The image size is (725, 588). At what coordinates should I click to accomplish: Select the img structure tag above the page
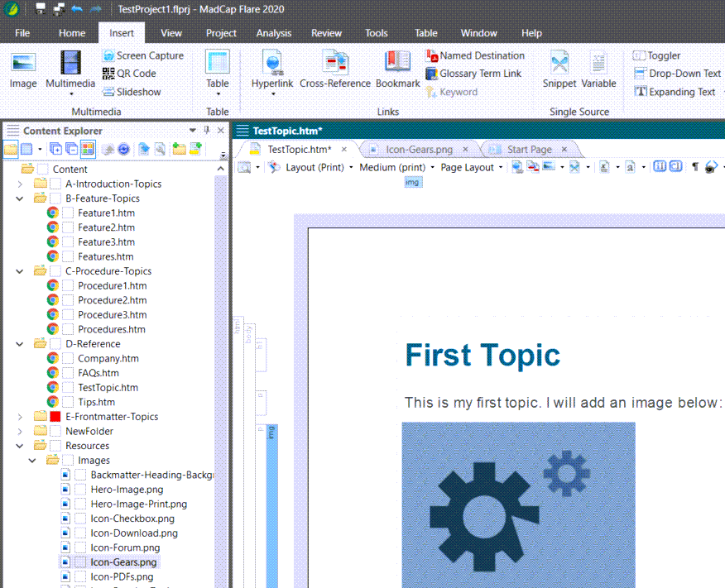pyautogui.click(x=412, y=183)
